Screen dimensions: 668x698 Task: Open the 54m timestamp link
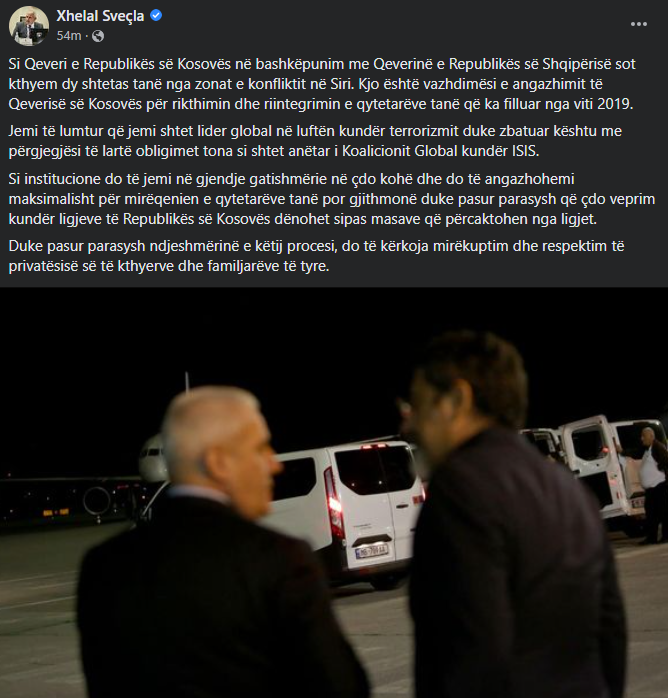69,36
